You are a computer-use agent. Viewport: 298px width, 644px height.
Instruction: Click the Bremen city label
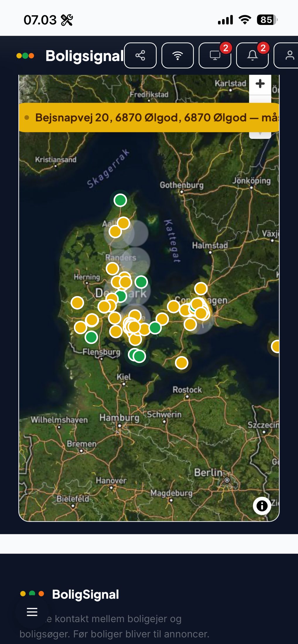(x=81, y=444)
